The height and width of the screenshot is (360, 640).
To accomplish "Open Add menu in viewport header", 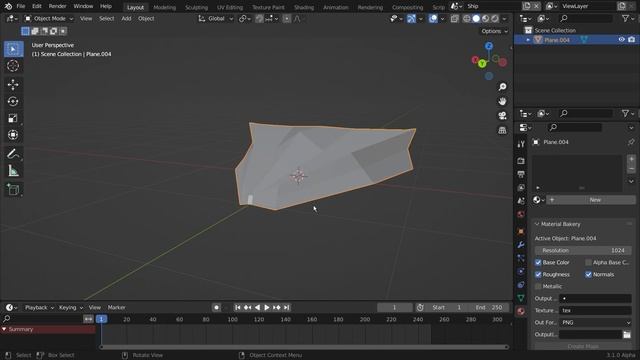I will [x=126, y=19].
